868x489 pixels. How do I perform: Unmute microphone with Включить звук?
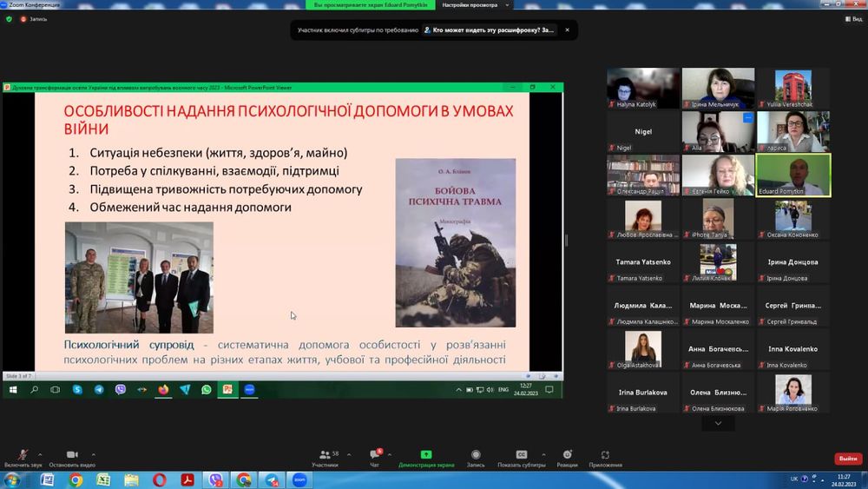click(x=23, y=457)
